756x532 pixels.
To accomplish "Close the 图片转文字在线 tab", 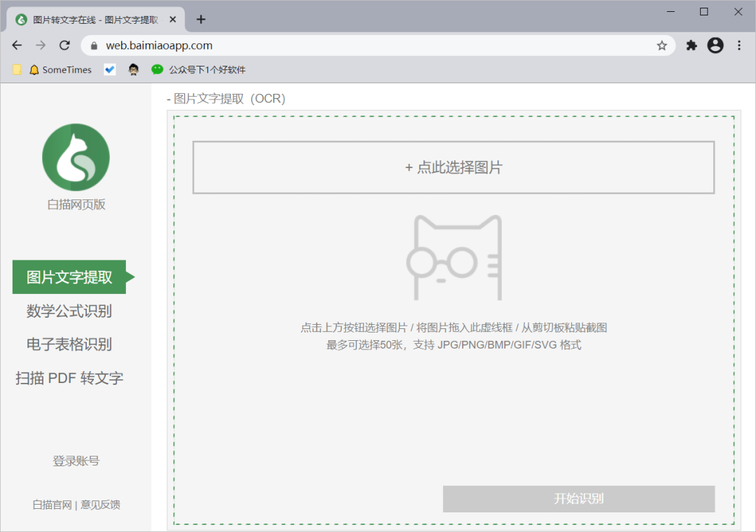I will [x=173, y=20].
